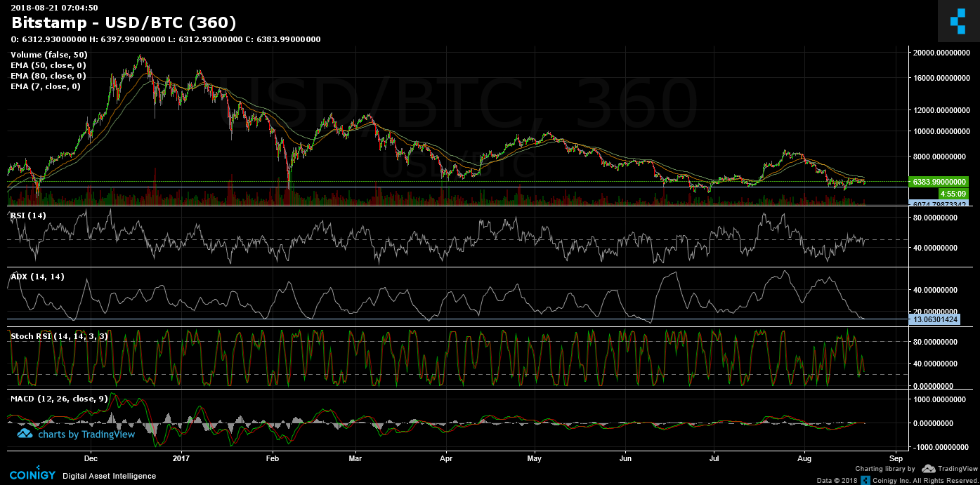Screen dimensions: 980x485
Task: Click the 10000.00000000 price axis label
Action: 941,131
